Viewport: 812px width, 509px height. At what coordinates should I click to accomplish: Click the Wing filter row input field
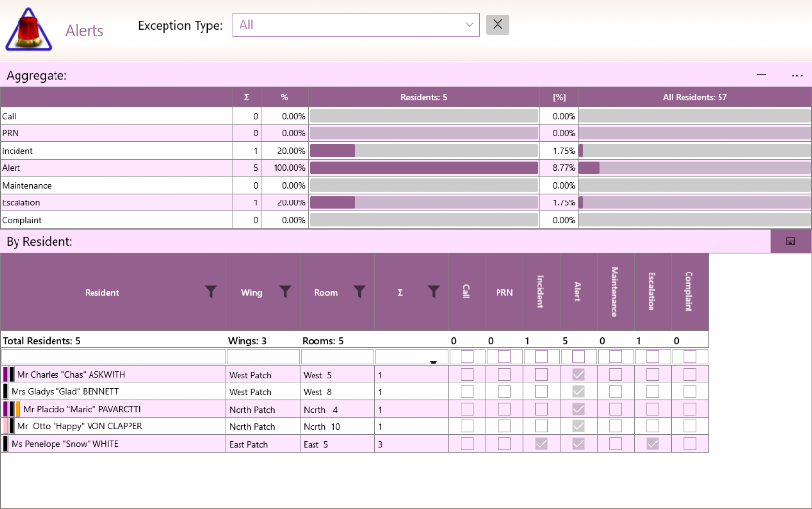click(263, 357)
